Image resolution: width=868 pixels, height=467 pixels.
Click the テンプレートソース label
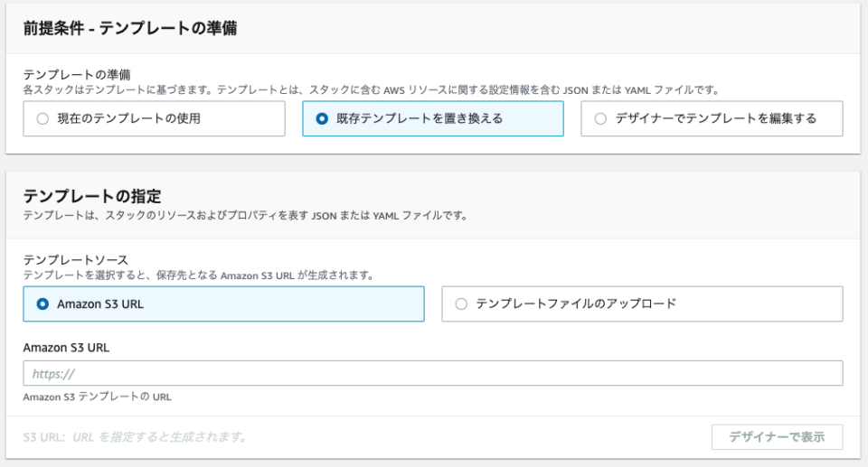click(76, 259)
